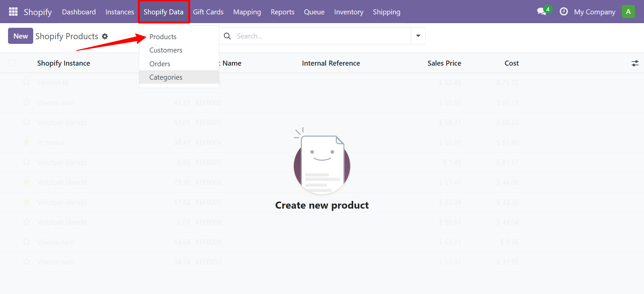Click the gear icon beside Shopify Products
The width and height of the screenshot is (644, 294).
[105, 36]
